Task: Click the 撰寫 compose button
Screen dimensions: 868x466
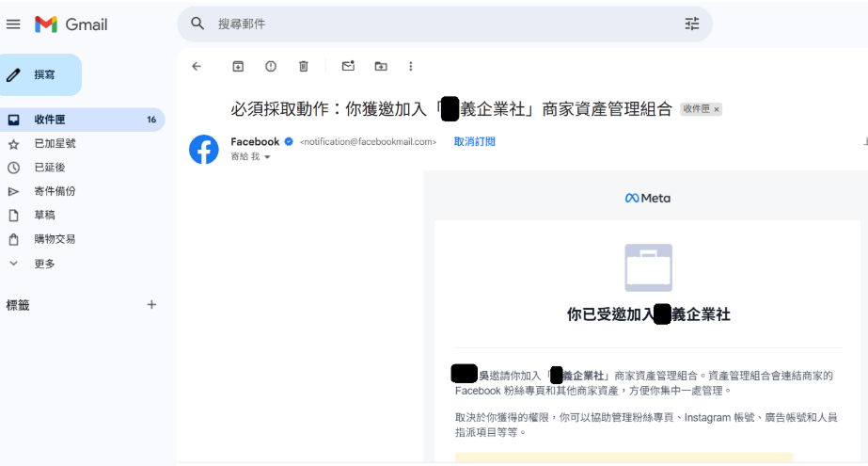Action: [41, 74]
